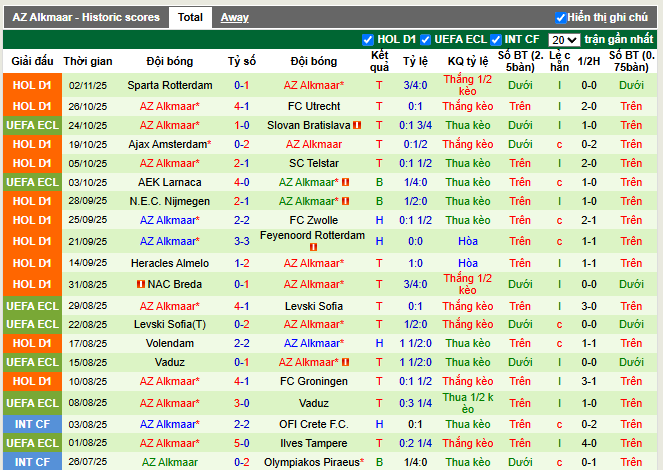Open FC Groningen team link

coord(314,381)
